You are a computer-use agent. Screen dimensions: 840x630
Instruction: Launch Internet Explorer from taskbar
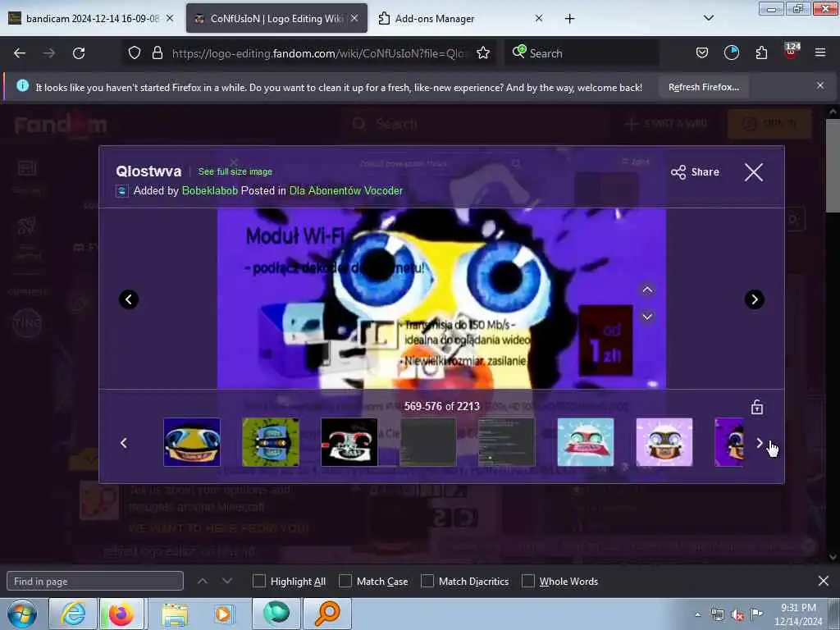pos(73,614)
